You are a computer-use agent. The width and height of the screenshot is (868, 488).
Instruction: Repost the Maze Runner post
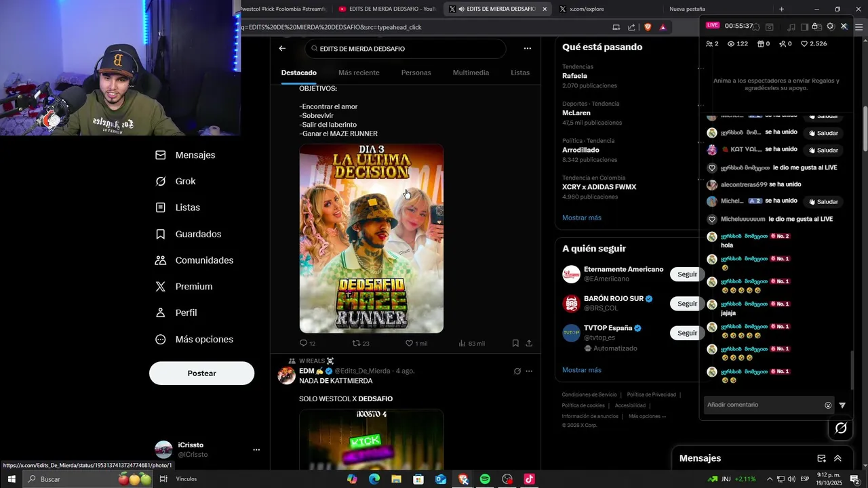(x=361, y=343)
